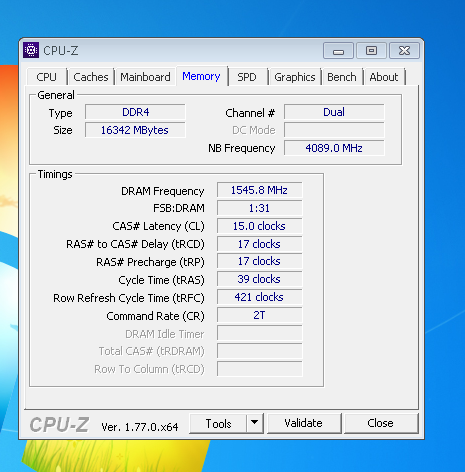Click the Command Rate (CR) label

point(155,316)
